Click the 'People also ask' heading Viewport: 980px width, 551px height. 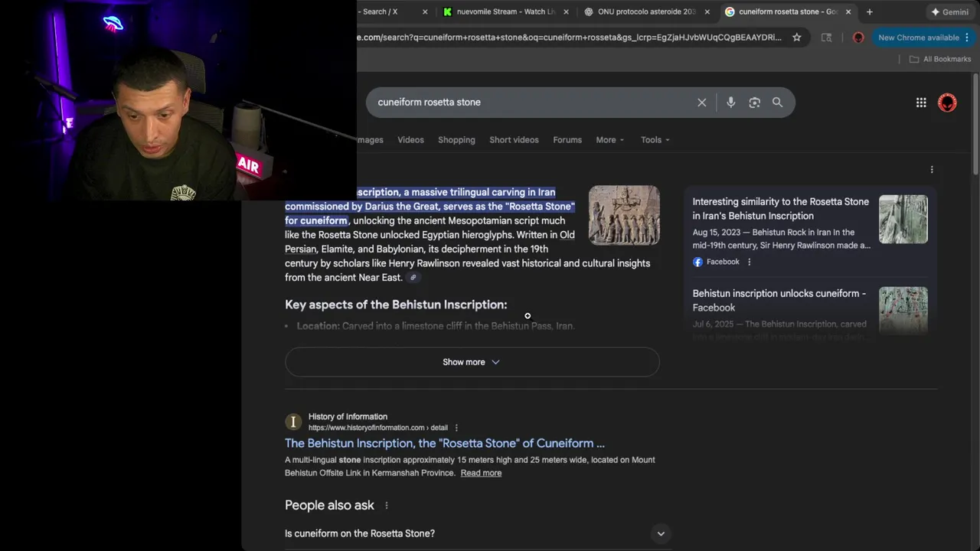coord(329,505)
